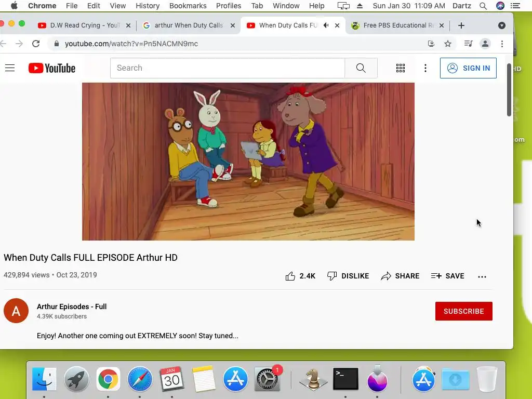Open the media controls icon in Chrome toolbar
The width and height of the screenshot is (532, 399).
click(x=468, y=44)
